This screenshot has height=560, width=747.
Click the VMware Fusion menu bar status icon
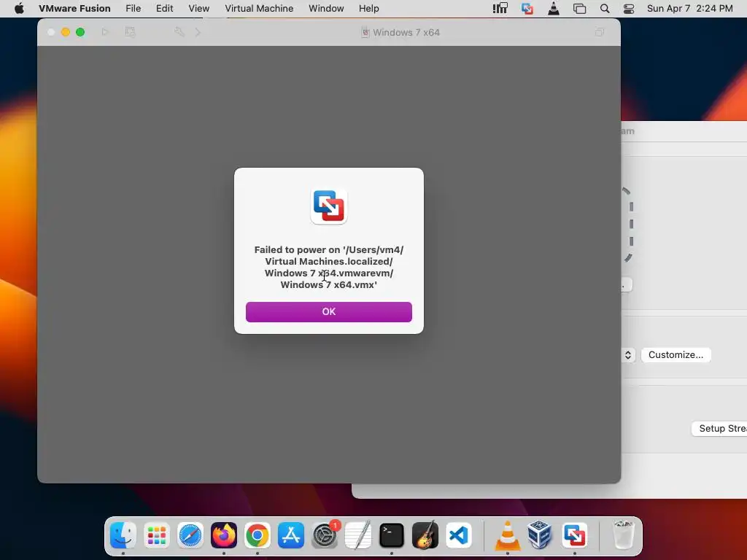(527, 9)
